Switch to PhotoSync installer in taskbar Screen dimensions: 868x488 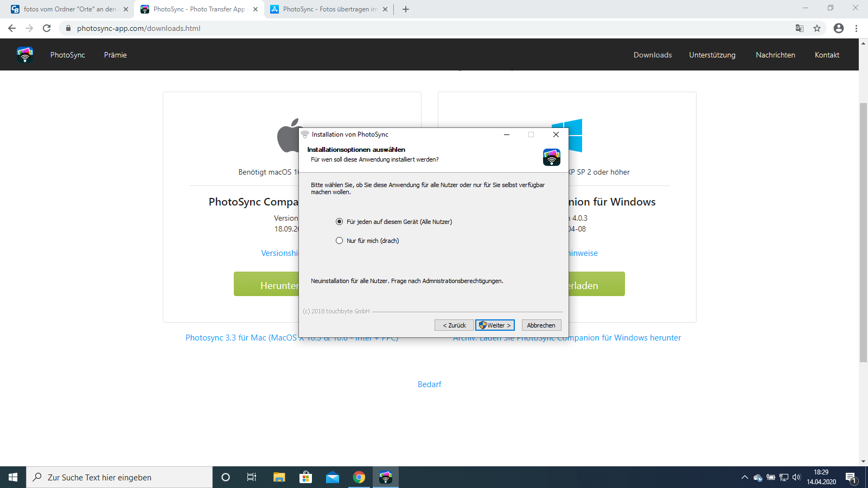tap(386, 477)
